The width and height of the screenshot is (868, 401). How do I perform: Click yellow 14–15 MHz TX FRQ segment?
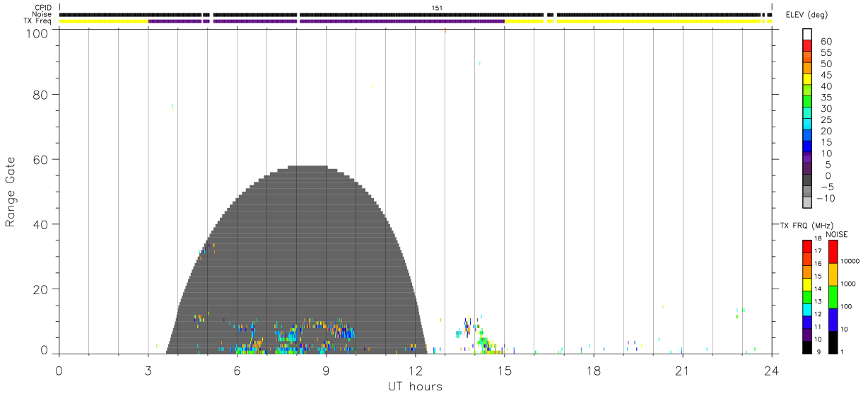807,284
